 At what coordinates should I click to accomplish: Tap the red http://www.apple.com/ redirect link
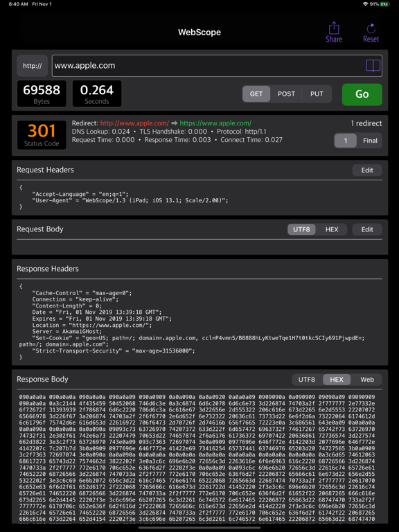(134, 123)
